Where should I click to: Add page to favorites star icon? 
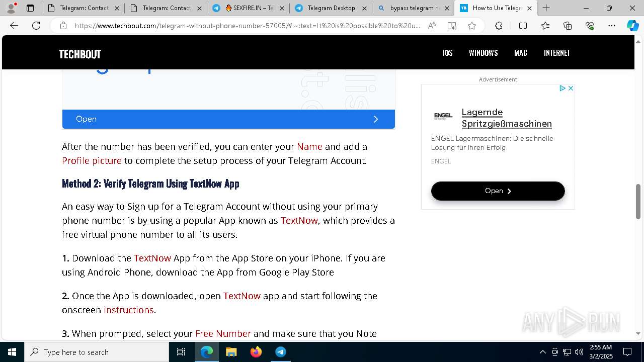pyautogui.click(x=472, y=26)
